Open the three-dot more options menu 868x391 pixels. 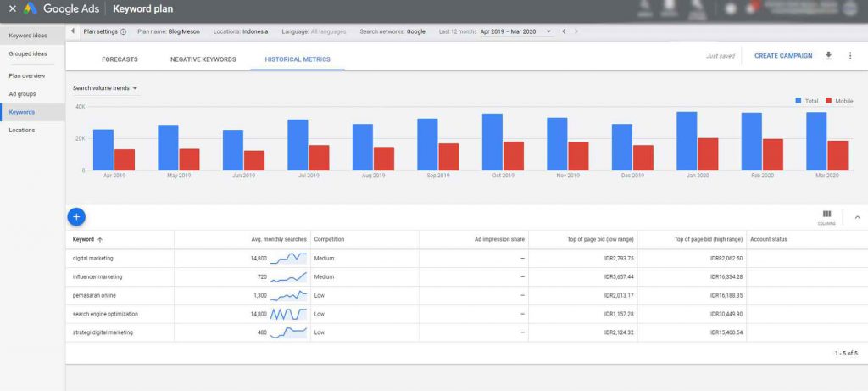(850, 55)
